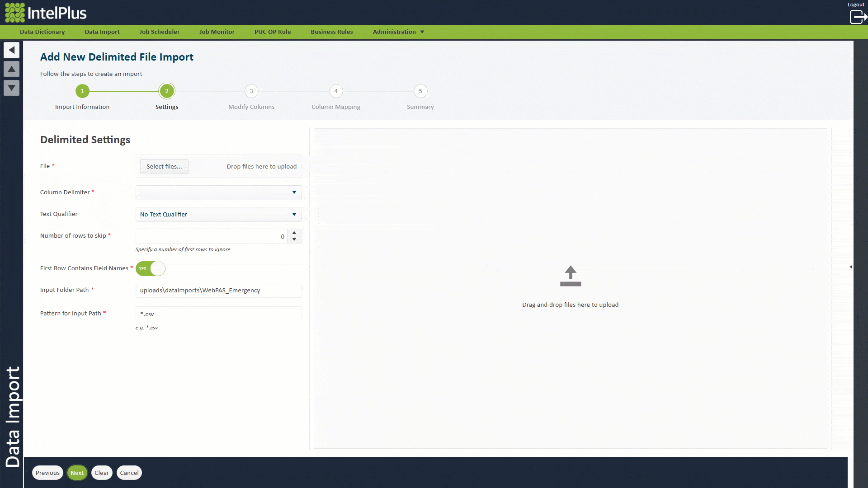Click step 1 Import Information circle

coord(82,91)
